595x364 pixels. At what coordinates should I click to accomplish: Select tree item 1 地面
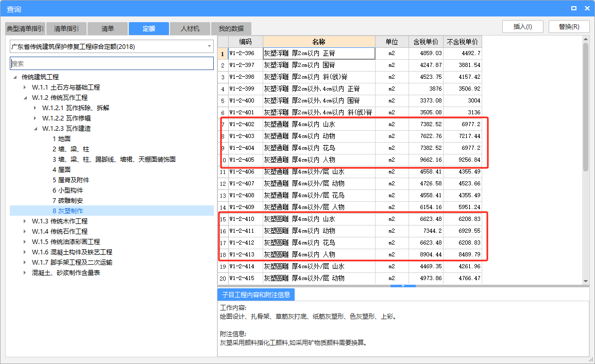coord(61,139)
